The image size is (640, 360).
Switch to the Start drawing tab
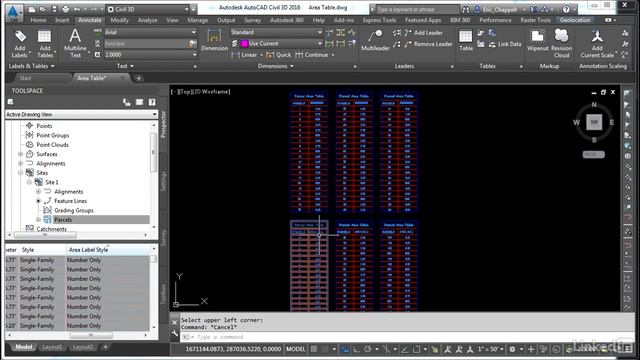pyautogui.click(x=25, y=78)
